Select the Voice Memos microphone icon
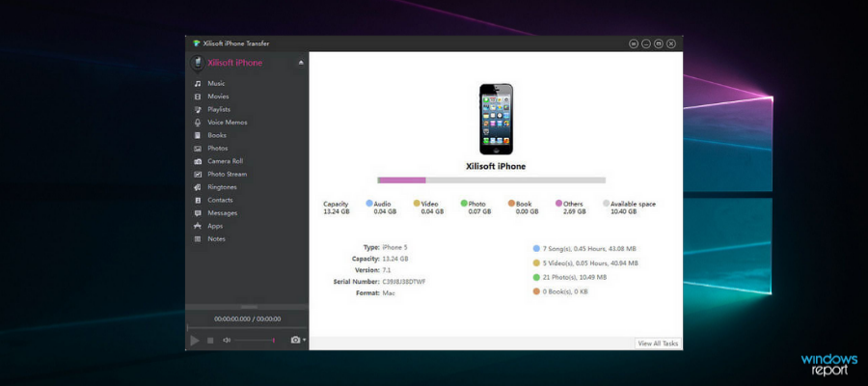 click(x=197, y=123)
